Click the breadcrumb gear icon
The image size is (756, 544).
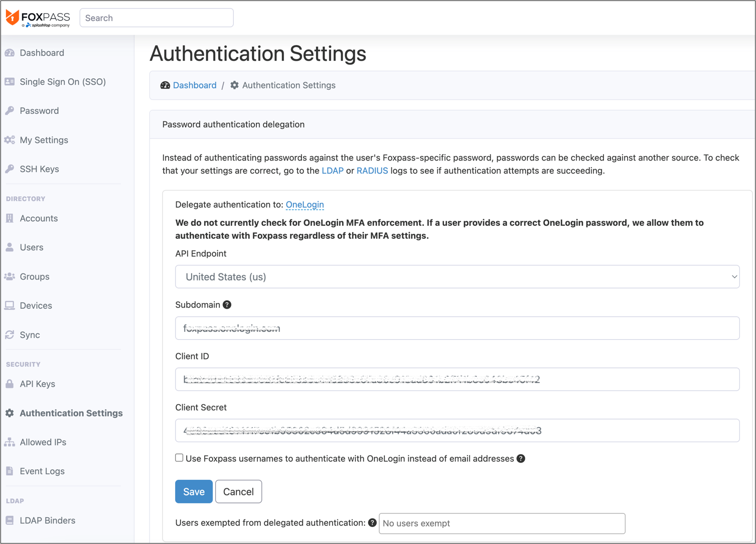[x=234, y=85]
